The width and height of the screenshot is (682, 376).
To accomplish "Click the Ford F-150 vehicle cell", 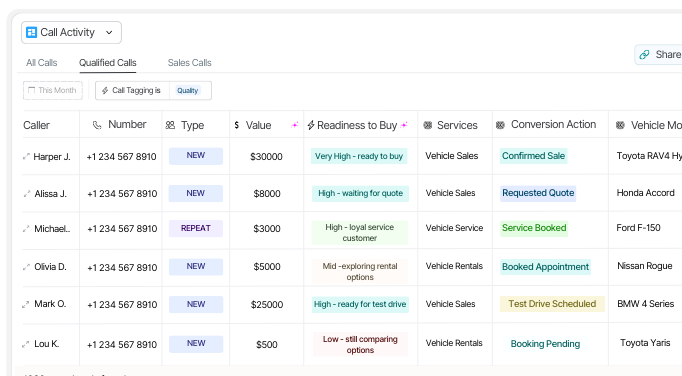I will (638, 228).
